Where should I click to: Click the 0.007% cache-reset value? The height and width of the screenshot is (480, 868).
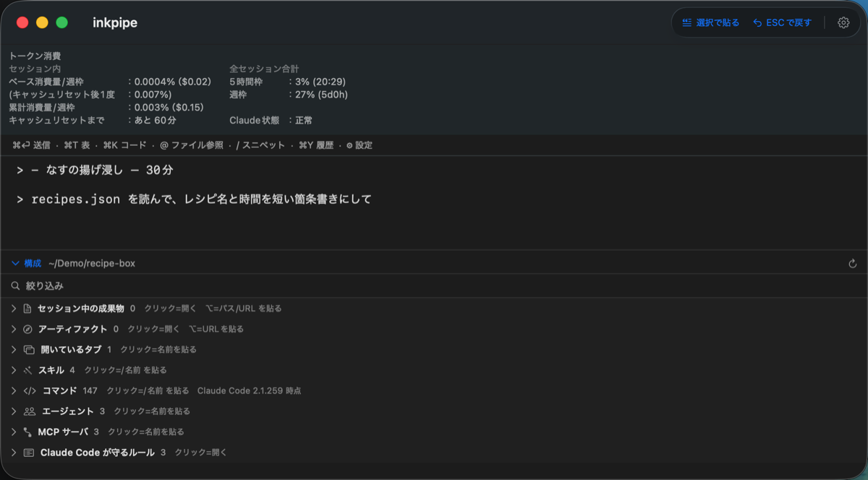click(153, 95)
